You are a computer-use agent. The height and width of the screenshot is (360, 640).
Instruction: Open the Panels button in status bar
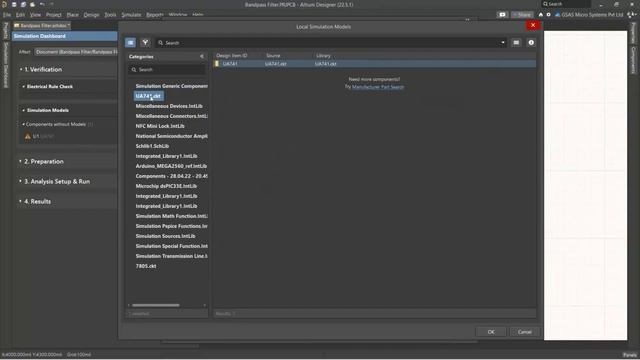point(629,355)
